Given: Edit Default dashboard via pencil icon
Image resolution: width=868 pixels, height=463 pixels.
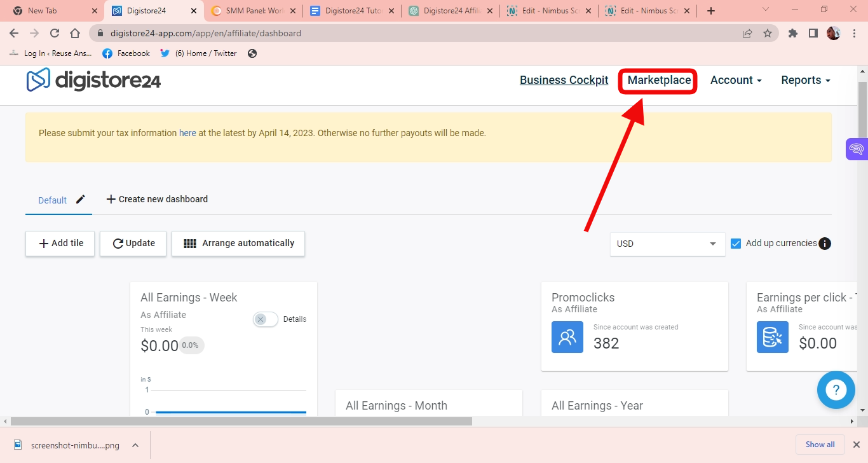Looking at the screenshot, I should pos(80,199).
